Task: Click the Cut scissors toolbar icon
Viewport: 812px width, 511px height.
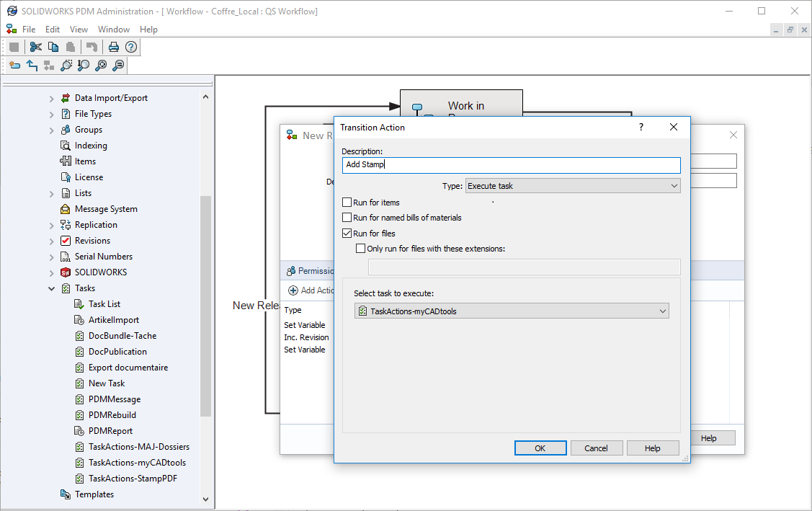Action: coord(35,47)
